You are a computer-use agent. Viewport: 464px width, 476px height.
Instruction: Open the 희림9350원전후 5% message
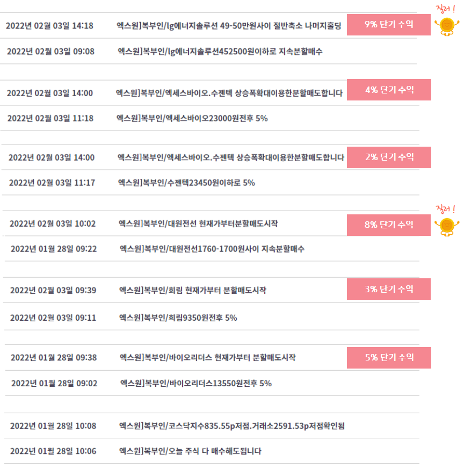pyautogui.click(x=178, y=318)
